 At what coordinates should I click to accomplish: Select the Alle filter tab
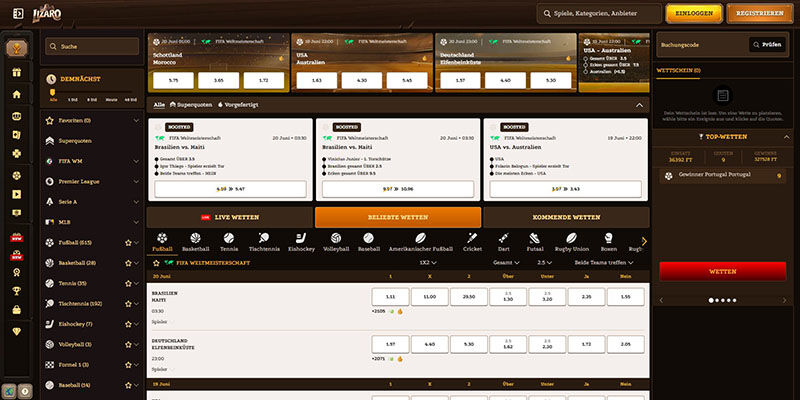159,105
